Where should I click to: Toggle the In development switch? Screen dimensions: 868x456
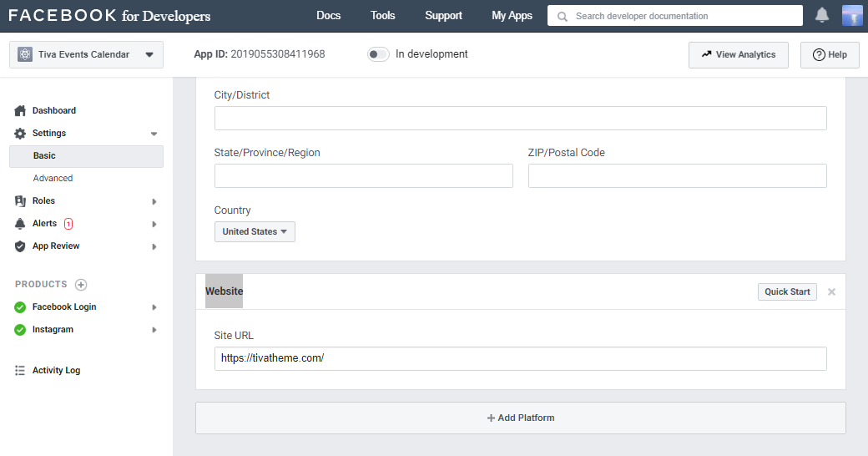(378, 54)
